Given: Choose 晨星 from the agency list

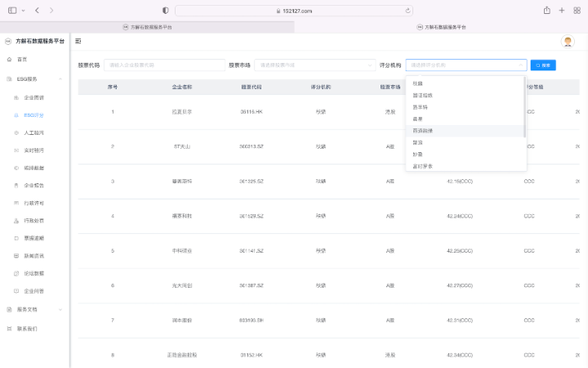Looking at the screenshot, I should pyautogui.click(x=465, y=119).
